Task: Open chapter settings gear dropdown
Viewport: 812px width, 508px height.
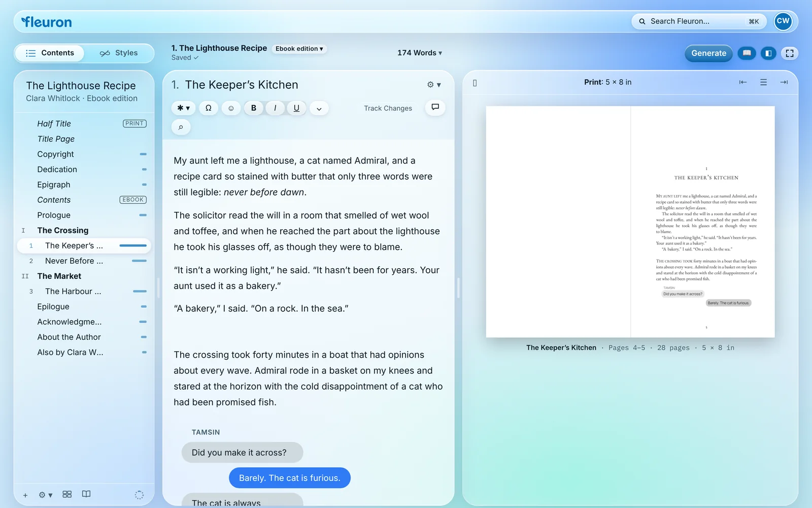Action: click(434, 85)
